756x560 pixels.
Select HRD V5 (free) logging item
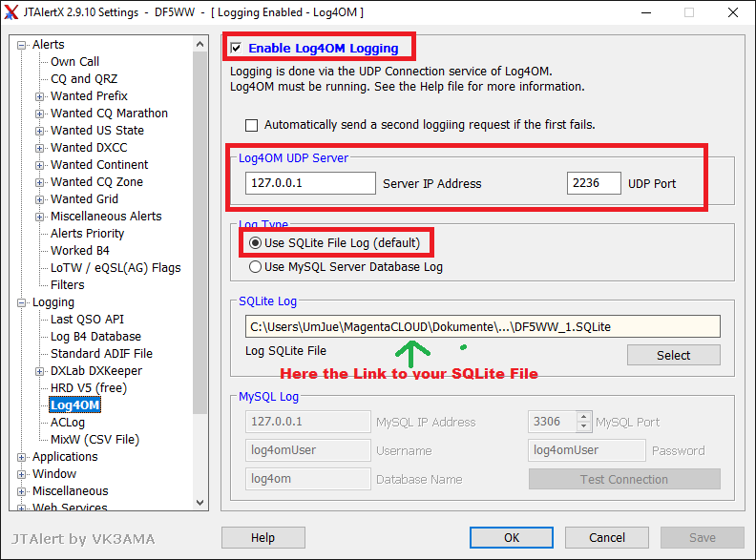(89, 388)
